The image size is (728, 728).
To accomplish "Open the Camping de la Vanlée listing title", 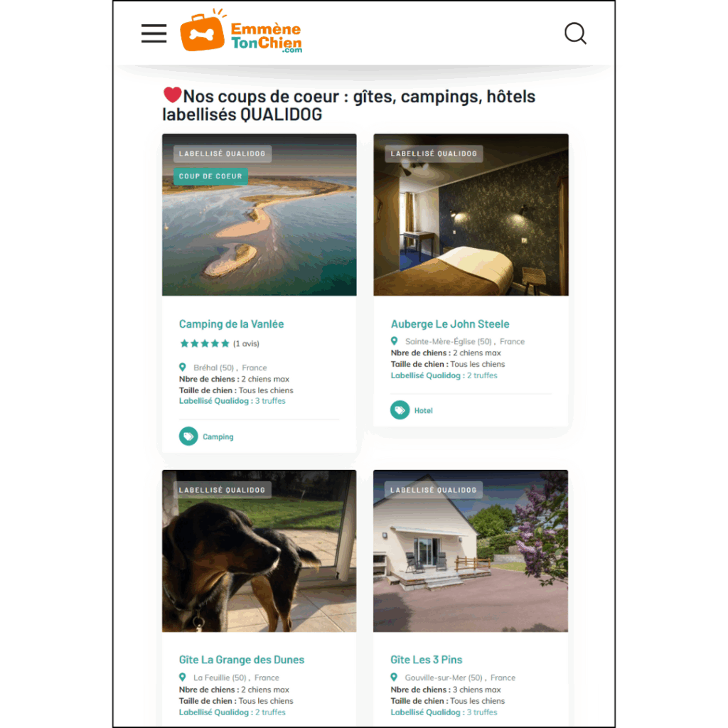I will 231,324.
